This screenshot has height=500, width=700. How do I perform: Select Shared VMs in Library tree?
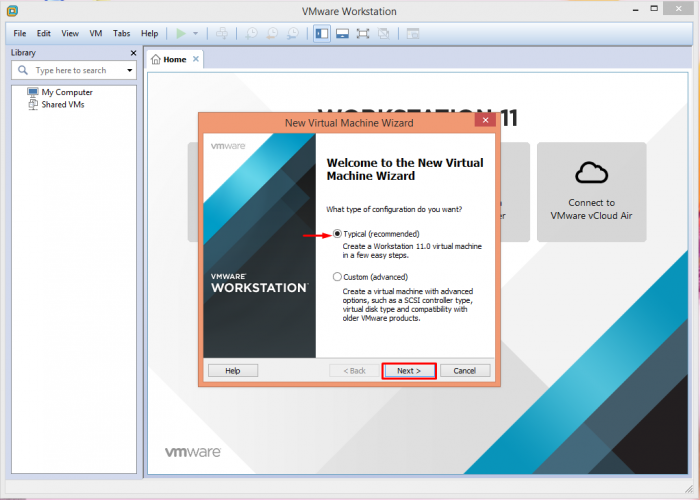tap(57, 104)
